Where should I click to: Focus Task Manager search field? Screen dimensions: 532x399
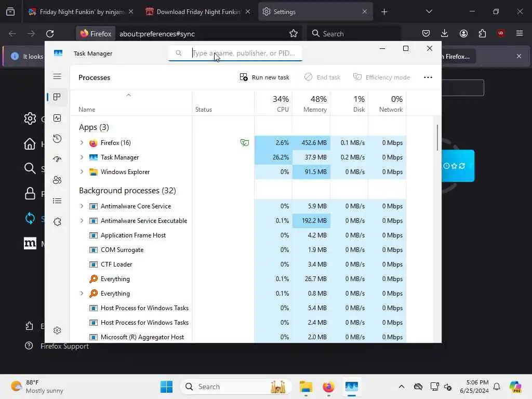point(235,54)
